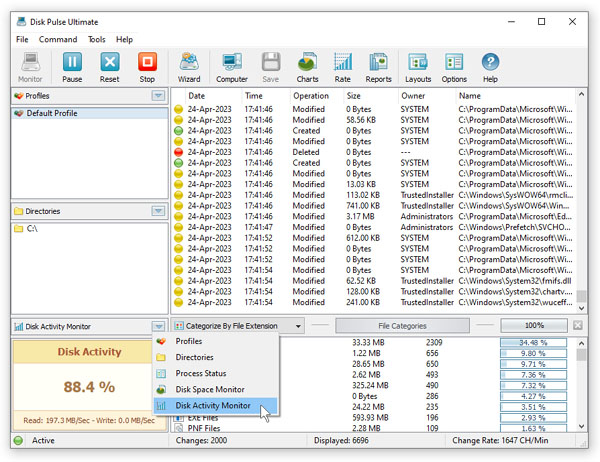Click the change list scrollbar up arrow
This screenshot has width=600, height=462.
(x=581, y=94)
